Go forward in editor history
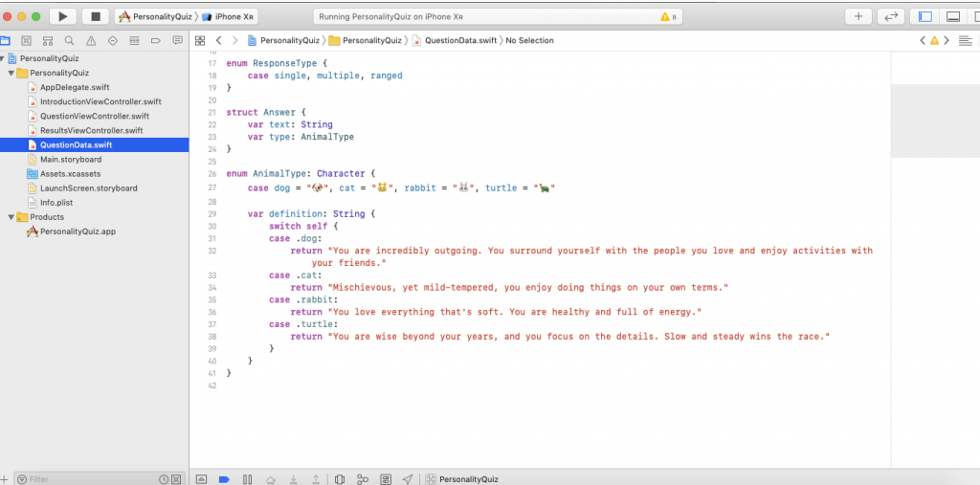Screen dimensions: 980x485 (x=235, y=40)
